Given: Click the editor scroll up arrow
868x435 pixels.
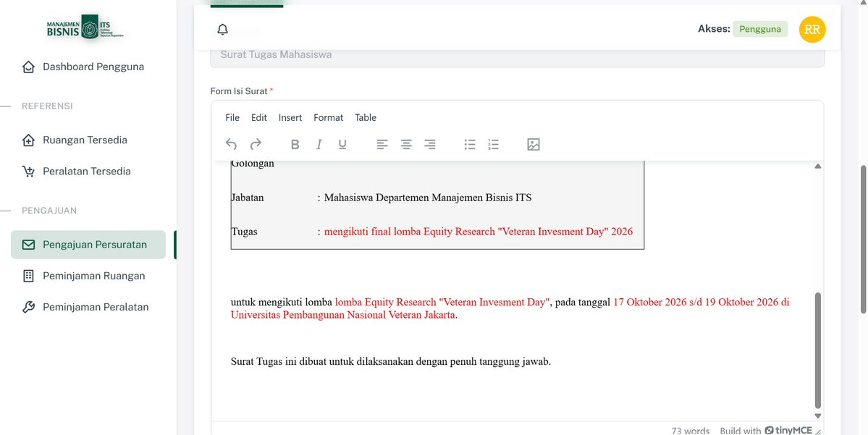Looking at the screenshot, I should tap(817, 166).
